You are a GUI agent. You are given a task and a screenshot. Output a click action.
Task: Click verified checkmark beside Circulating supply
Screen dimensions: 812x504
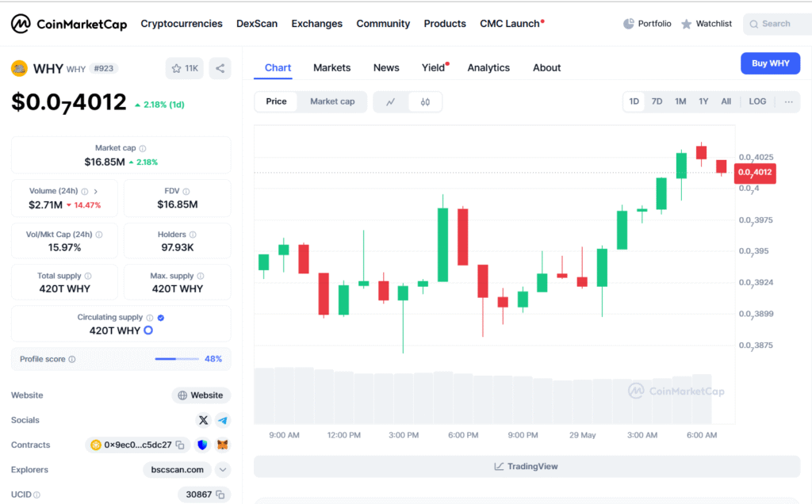click(x=161, y=318)
